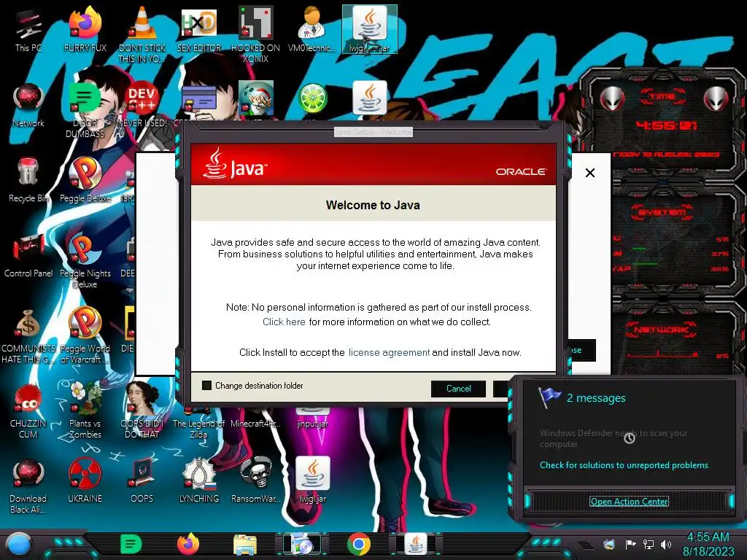This screenshot has width=747, height=560.
Task: Click the blue flag beside 2 messages
Action: pos(549,397)
